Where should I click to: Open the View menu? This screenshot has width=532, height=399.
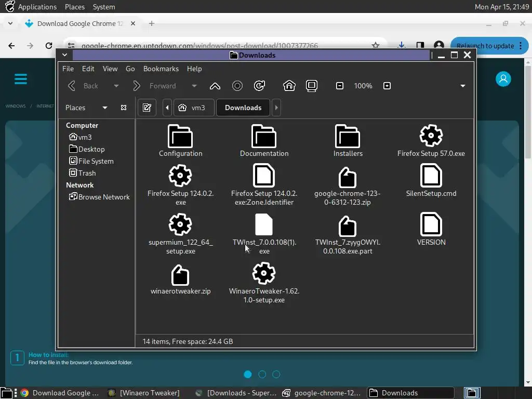(110, 69)
